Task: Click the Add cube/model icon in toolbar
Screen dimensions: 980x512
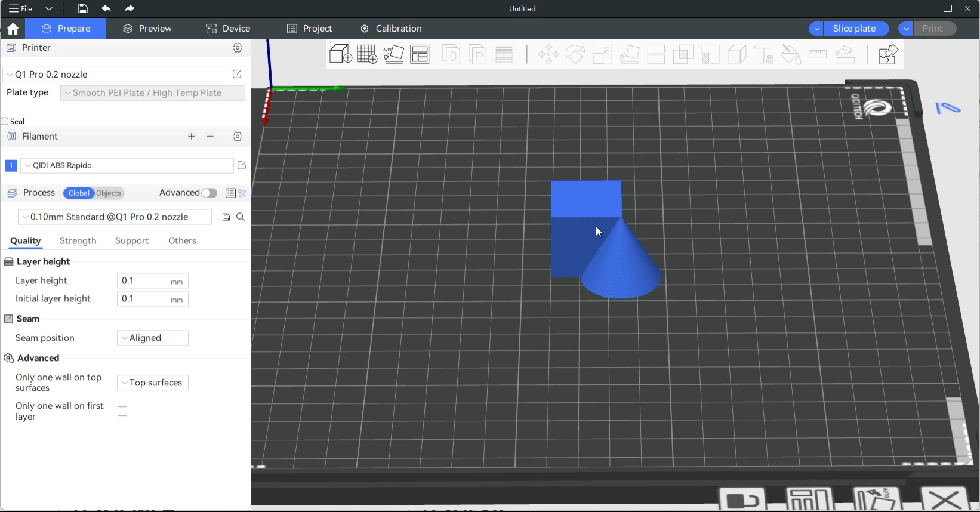Action: [x=340, y=54]
